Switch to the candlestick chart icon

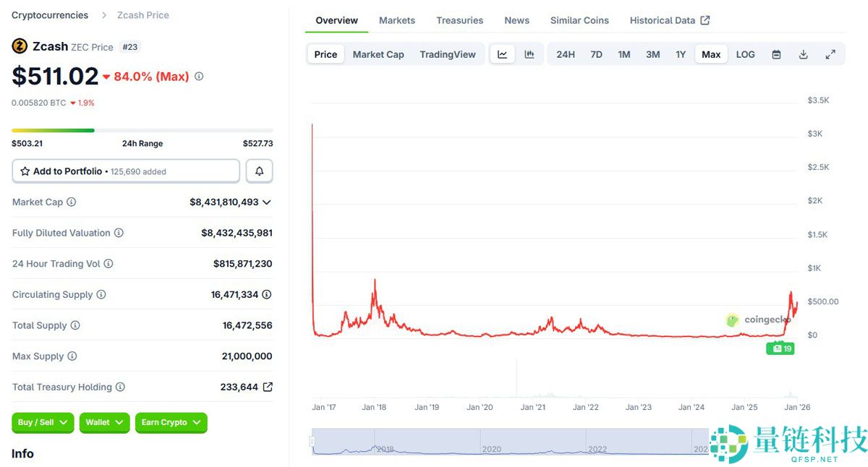tap(529, 54)
